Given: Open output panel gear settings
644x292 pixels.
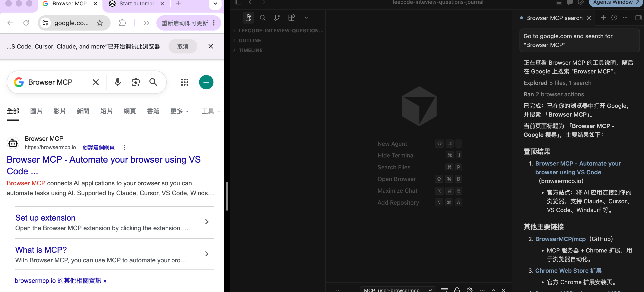Looking at the screenshot, I should (x=469, y=290).
